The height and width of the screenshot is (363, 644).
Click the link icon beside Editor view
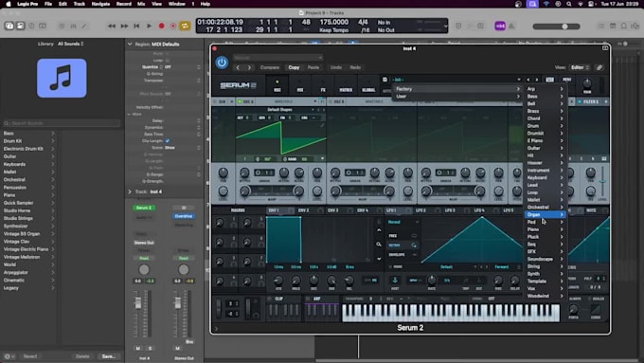pos(599,67)
